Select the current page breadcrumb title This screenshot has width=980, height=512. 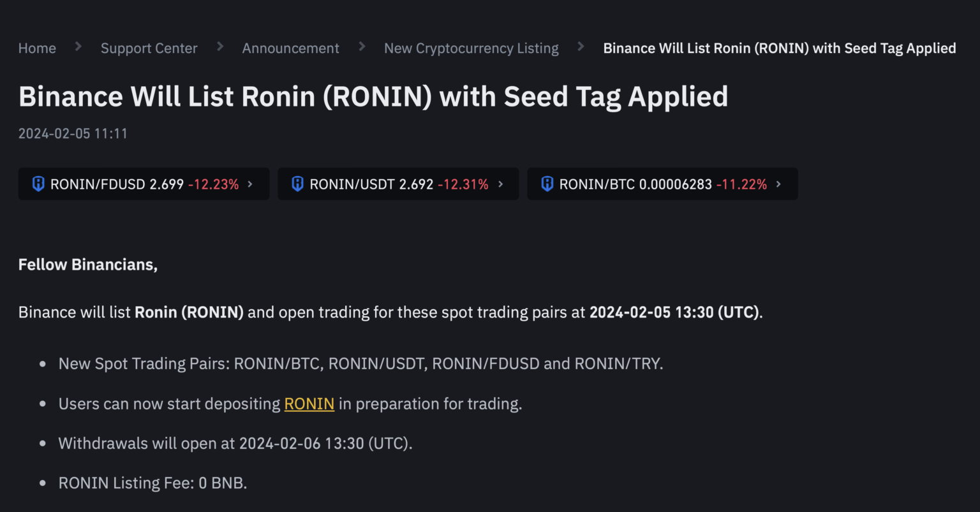(x=779, y=48)
